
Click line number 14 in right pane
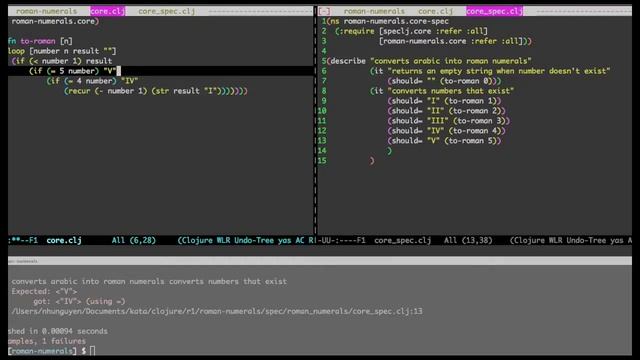(x=322, y=151)
